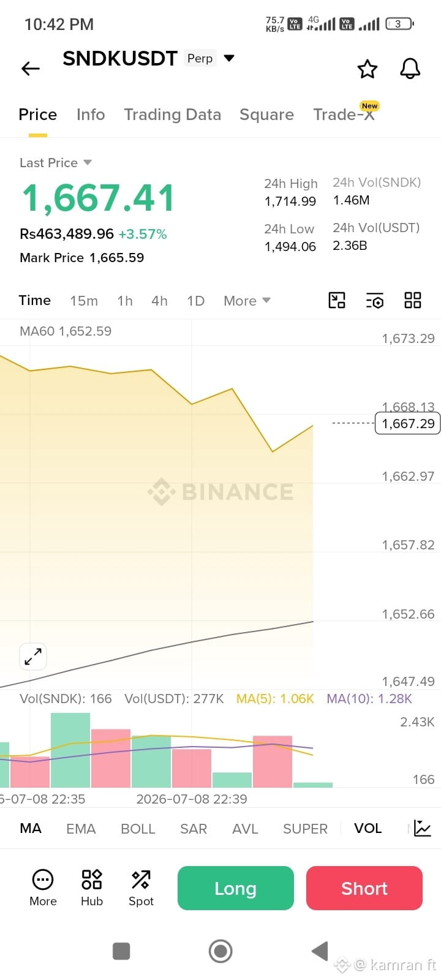Open price alert bell icon

click(410, 69)
